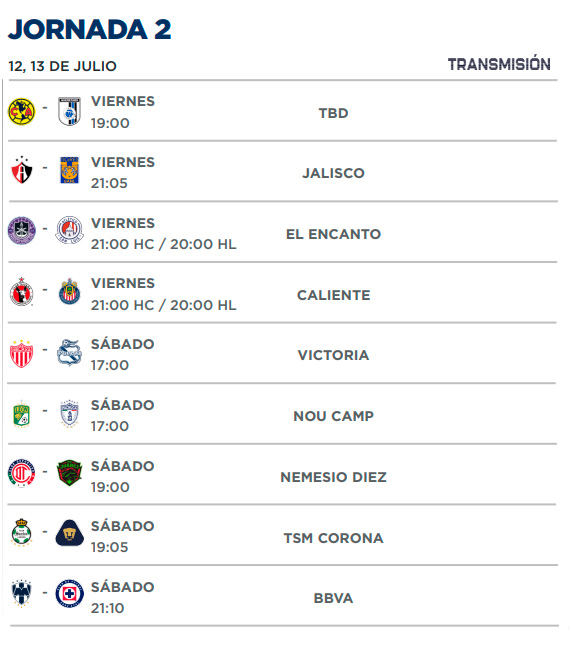This screenshot has height=645, width=571.
Task: Select the NEMESIO DIEZ stadium text
Action: click(333, 477)
